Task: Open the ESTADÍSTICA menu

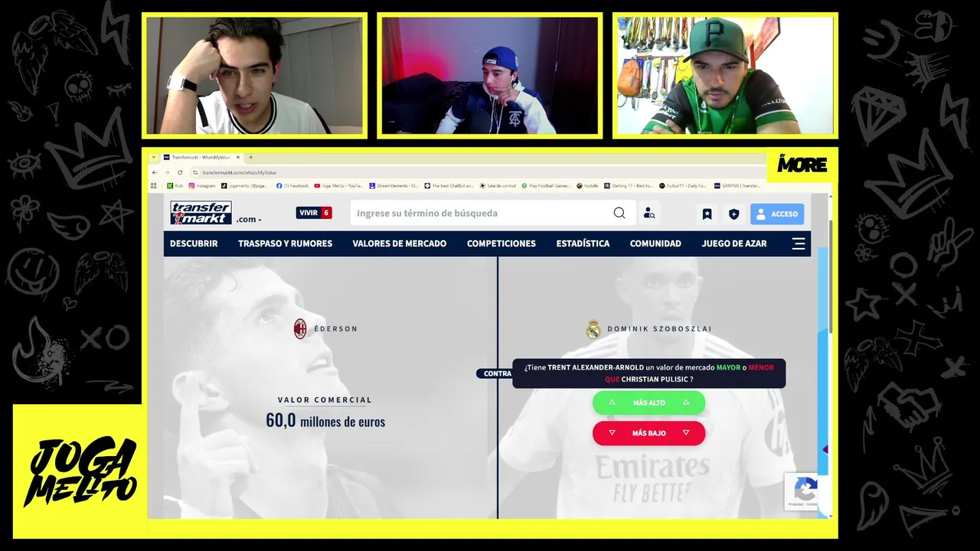Action: click(583, 243)
